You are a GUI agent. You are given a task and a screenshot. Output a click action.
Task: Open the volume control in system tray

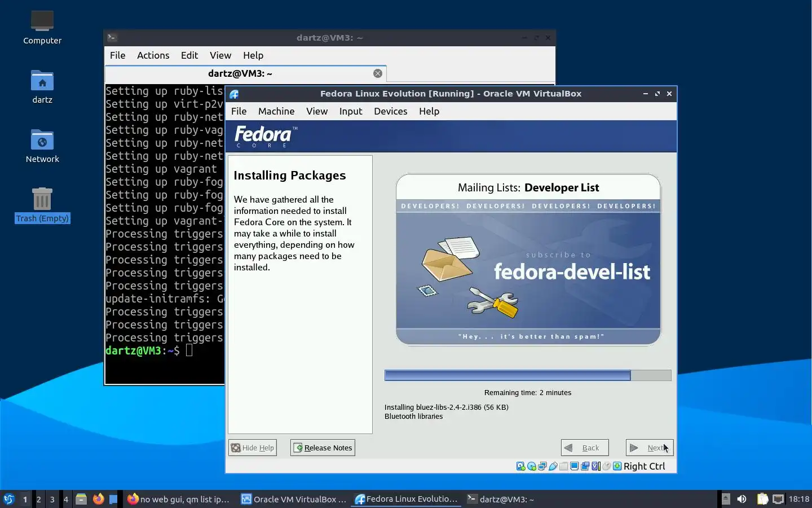742,499
